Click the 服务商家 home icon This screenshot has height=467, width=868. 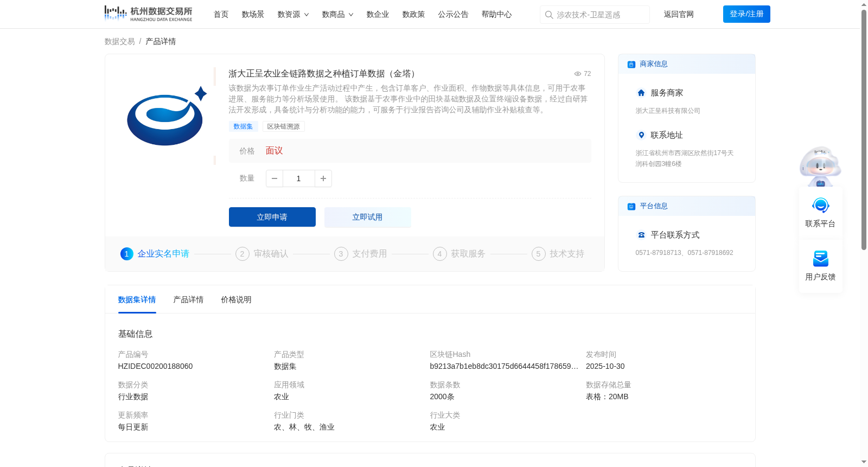click(641, 93)
